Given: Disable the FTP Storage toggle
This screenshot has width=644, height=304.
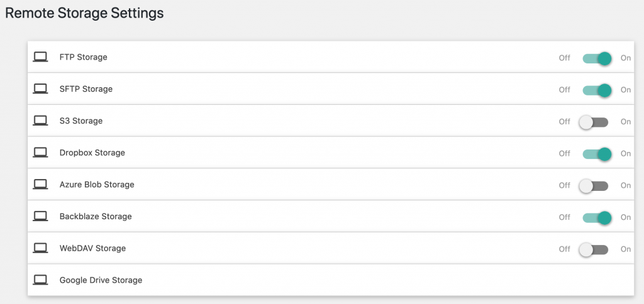Looking at the screenshot, I should (x=597, y=58).
